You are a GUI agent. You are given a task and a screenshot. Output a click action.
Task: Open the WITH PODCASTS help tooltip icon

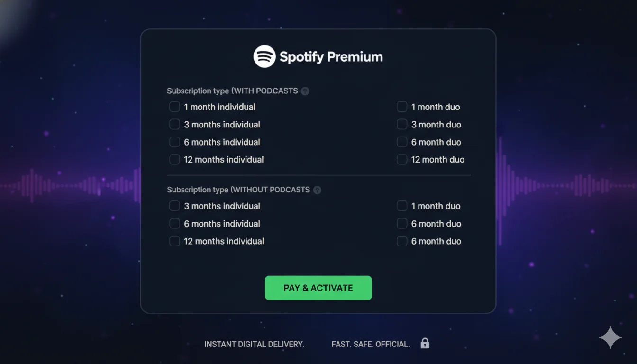point(305,91)
